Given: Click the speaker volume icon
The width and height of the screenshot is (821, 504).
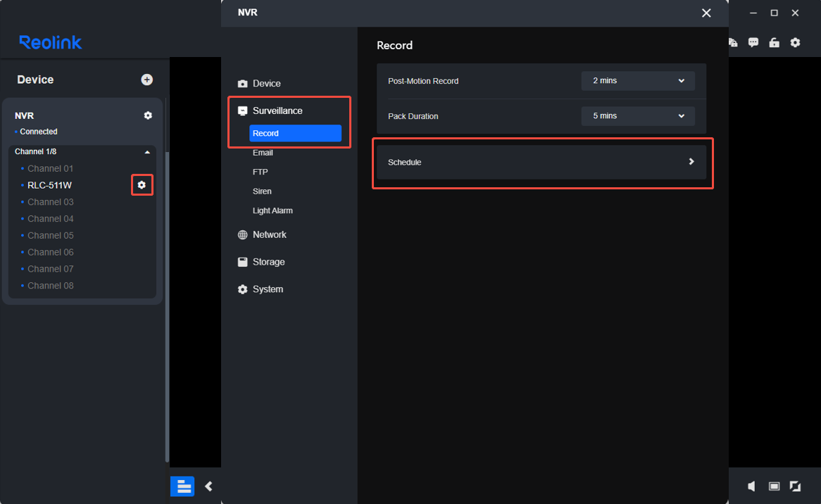Looking at the screenshot, I should pos(751,486).
